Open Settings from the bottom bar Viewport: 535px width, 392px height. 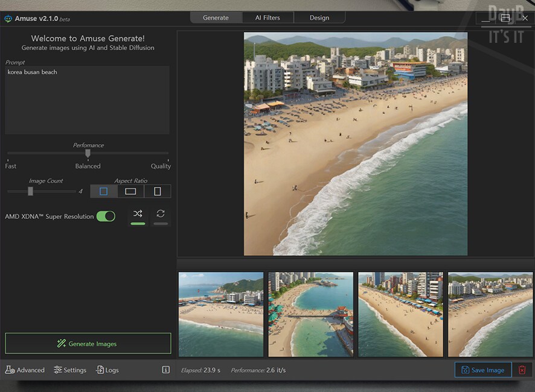(x=70, y=370)
